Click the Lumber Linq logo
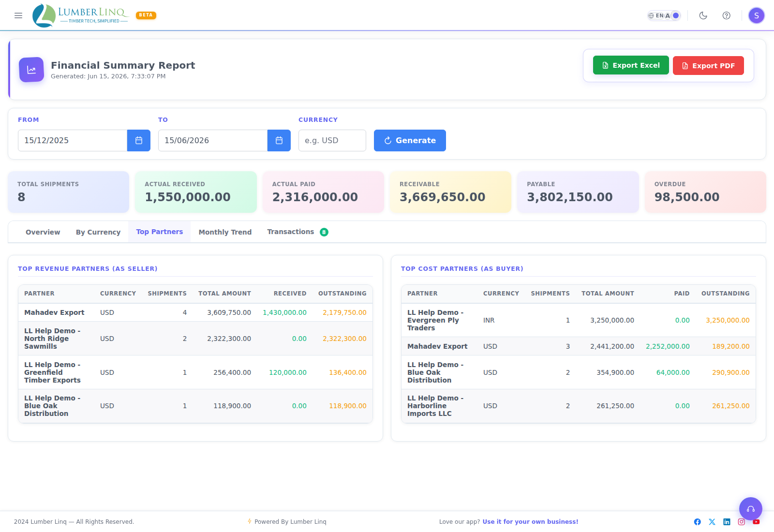The image size is (774, 532). click(x=80, y=15)
